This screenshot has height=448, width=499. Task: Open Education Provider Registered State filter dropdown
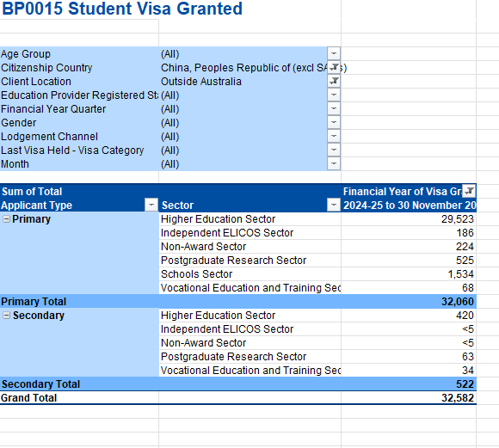334,95
